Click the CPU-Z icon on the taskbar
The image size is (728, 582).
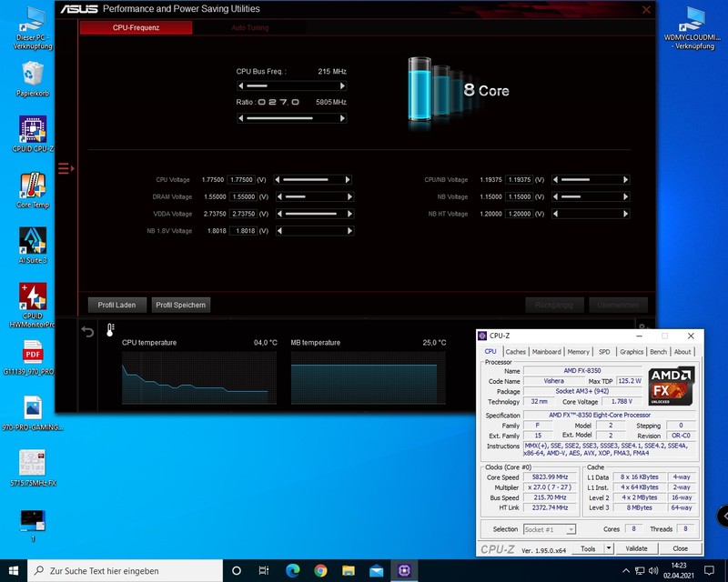click(404, 571)
